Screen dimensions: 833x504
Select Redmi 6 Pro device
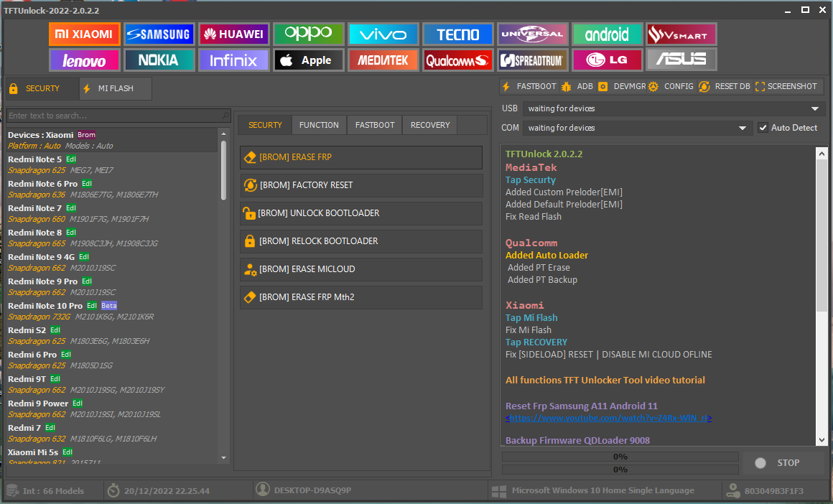click(112, 360)
